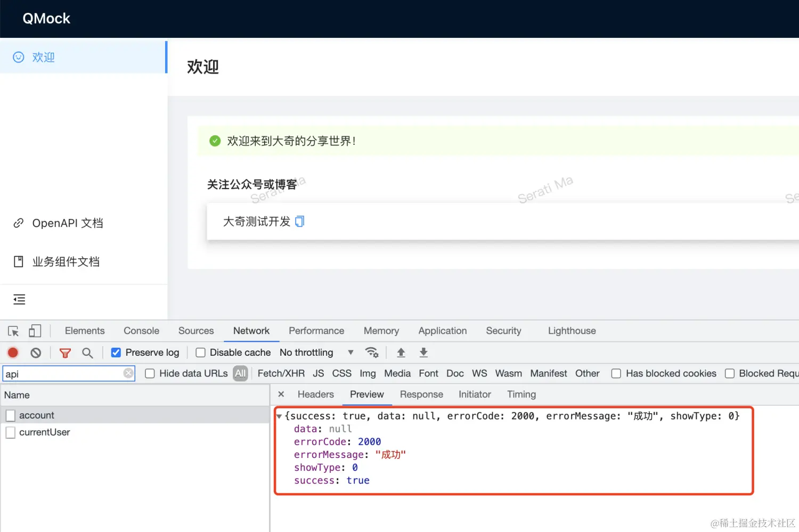Viewport: 799px width, 532px height.
Task: Filter requests by Doc
Action: point(455,373)
